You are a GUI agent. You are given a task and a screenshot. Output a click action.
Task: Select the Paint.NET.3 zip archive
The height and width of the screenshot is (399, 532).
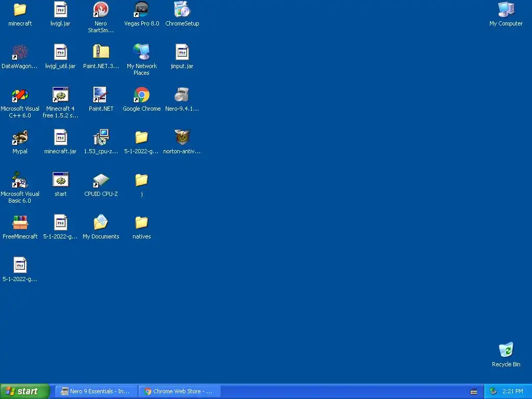[101, 52]
